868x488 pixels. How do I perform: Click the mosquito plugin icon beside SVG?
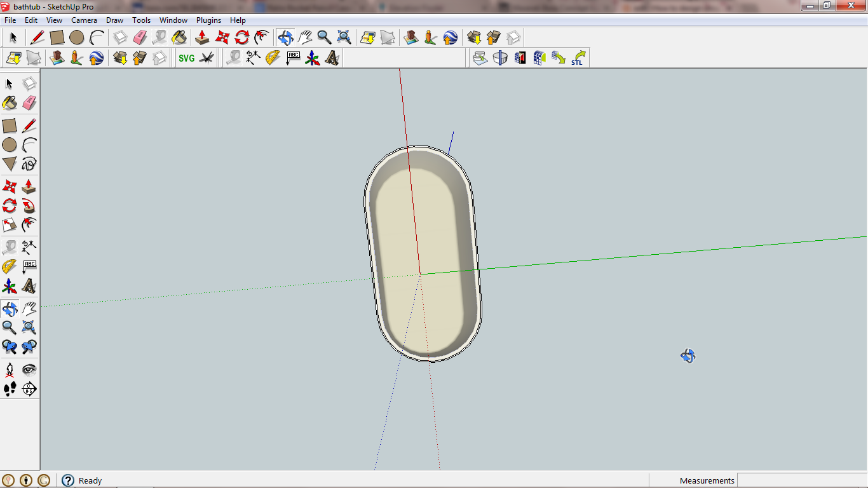pyautogui.click(x=207, y=58)
